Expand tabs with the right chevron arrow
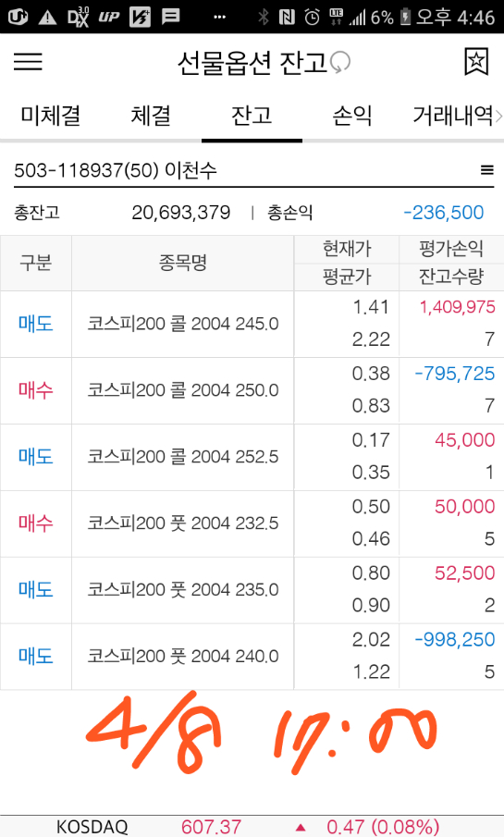 pyautogui.click(x=498, y=116)
